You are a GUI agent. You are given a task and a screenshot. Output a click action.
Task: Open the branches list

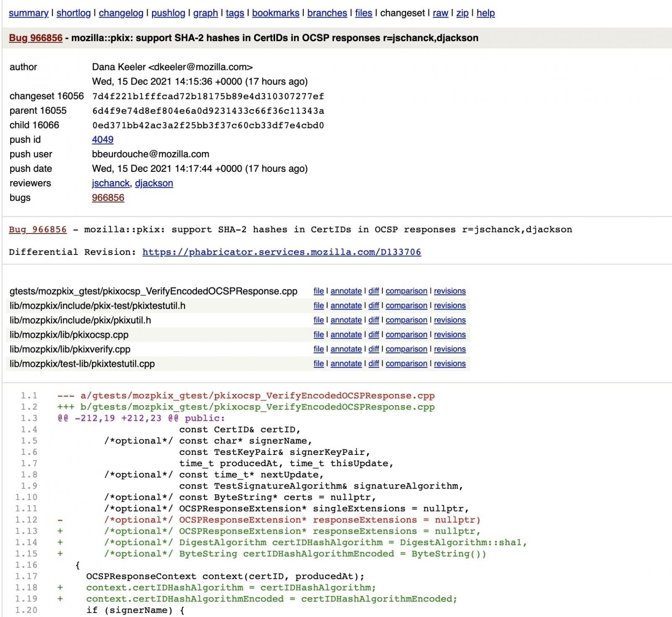[327, 13]
